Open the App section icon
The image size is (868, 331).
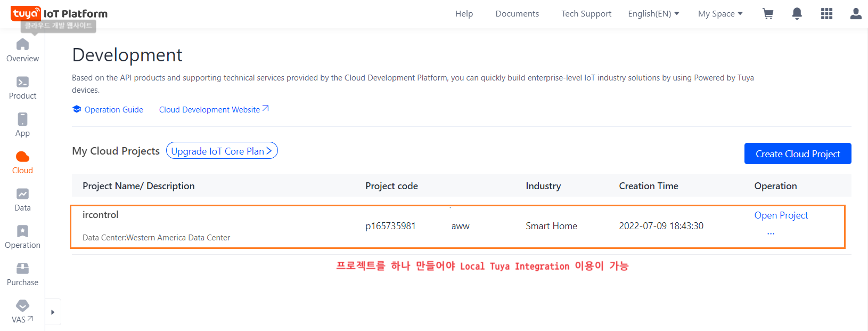click(x=22, y=119)
